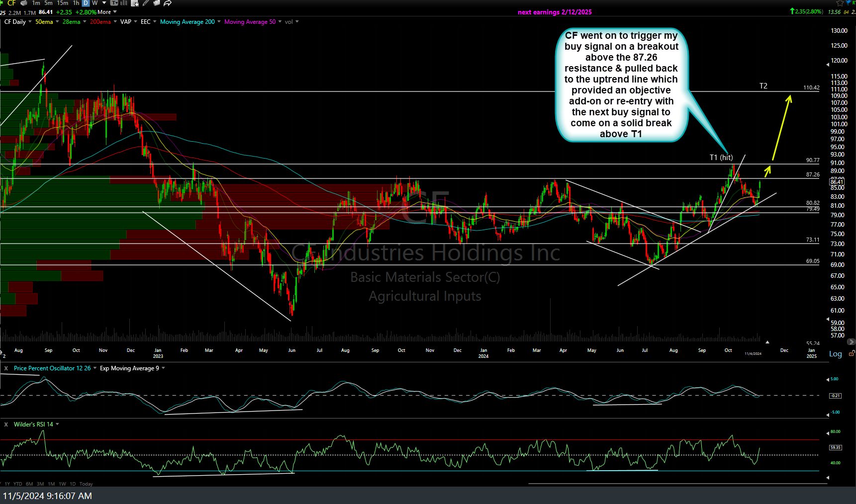This screenshot has width=856, height=504.
Task: Select the YTD range at bottom
Action: [x=18, y=484]
